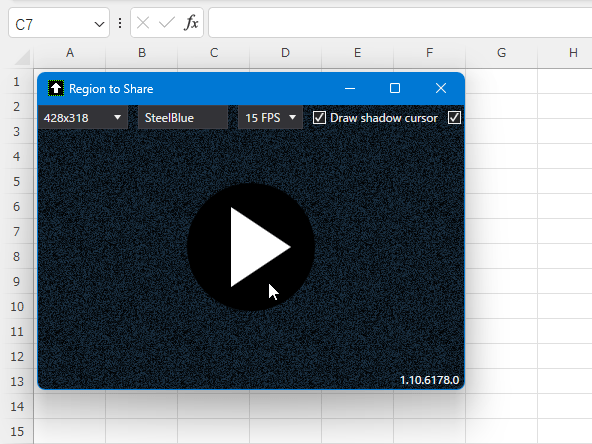Toggle the Draw shadow cursor checkbox
The width and height of the screenshot is (592, 444).
pos(319,118)
